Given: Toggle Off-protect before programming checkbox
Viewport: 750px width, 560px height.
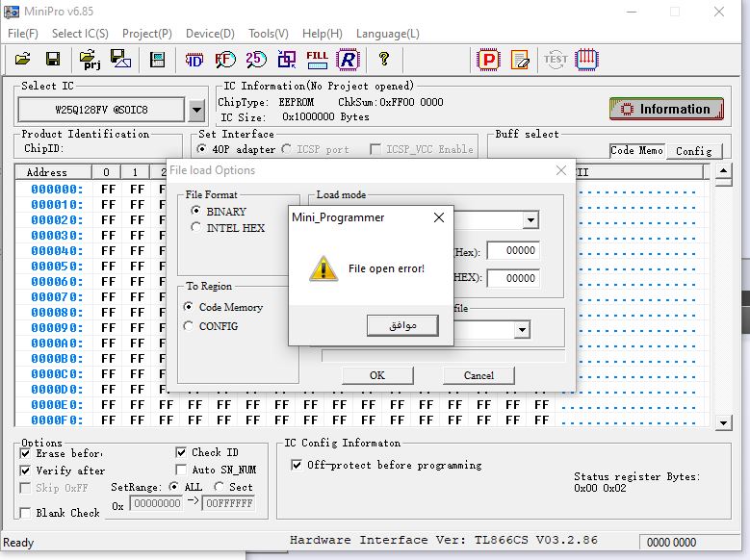Looking at the screenshot, I should [x=297, y=465].
